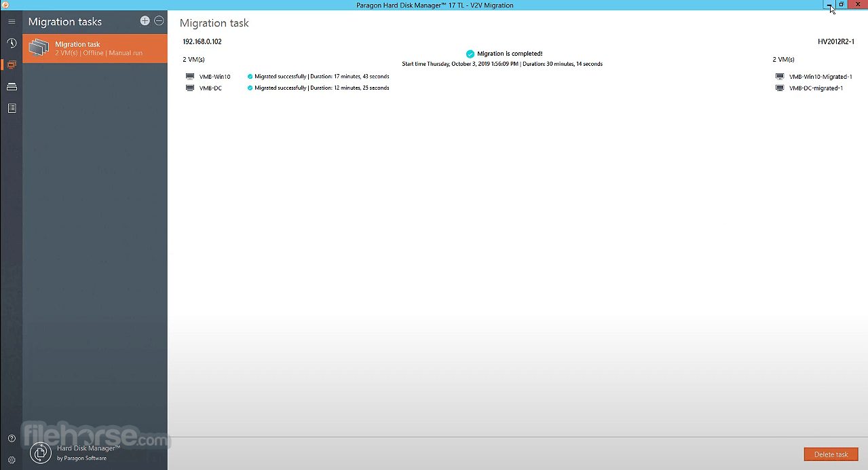Click the target 2 VM(s) count label
Screen dimensions: 868x470
pyautogui.click(x=783, y=60)
